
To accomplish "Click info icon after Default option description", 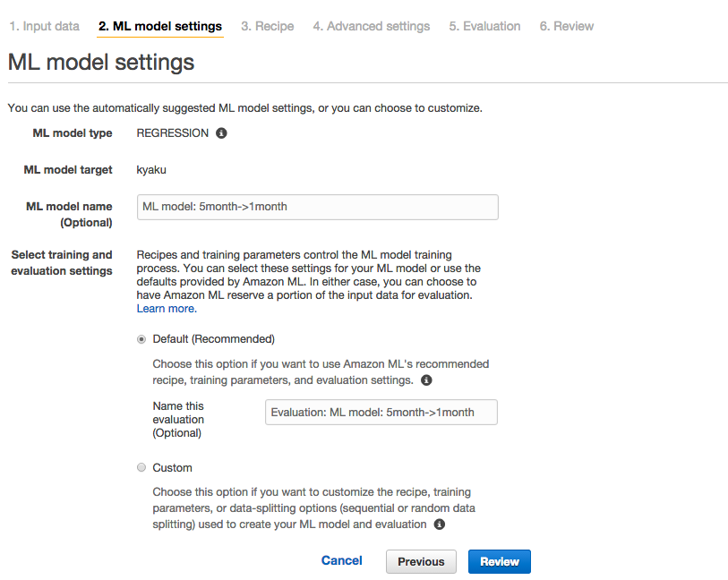I will [426, 380].
